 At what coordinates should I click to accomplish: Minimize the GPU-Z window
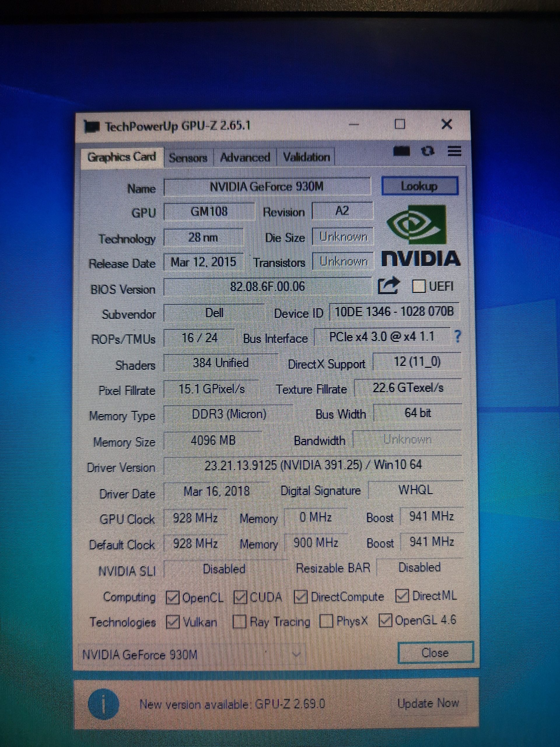click(353, 125)
